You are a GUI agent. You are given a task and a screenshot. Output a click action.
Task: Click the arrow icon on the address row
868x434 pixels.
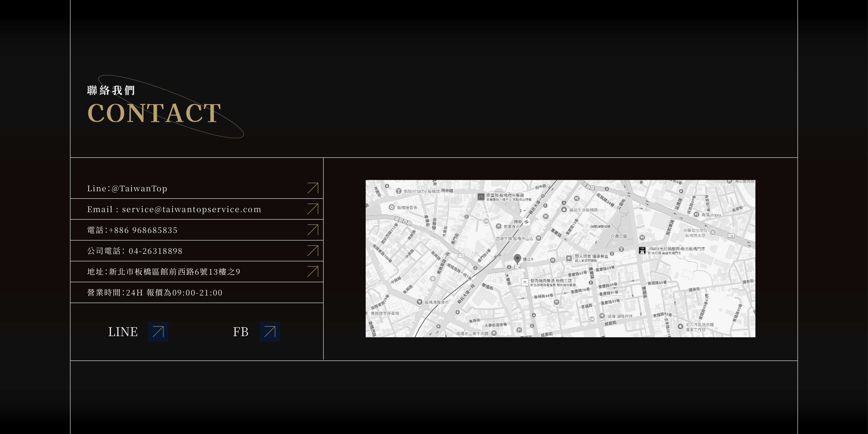pyautogui.click(x=313, y=271)
